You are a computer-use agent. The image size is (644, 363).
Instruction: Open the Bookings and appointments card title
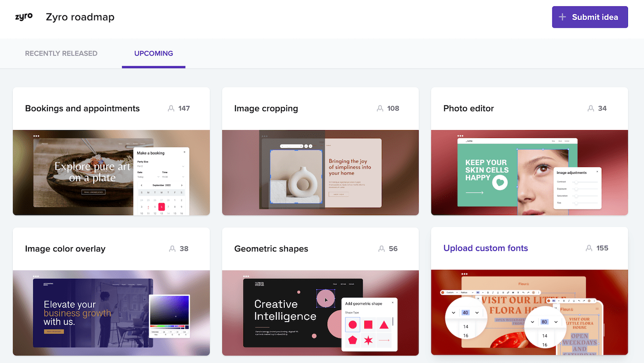(82, 108)
